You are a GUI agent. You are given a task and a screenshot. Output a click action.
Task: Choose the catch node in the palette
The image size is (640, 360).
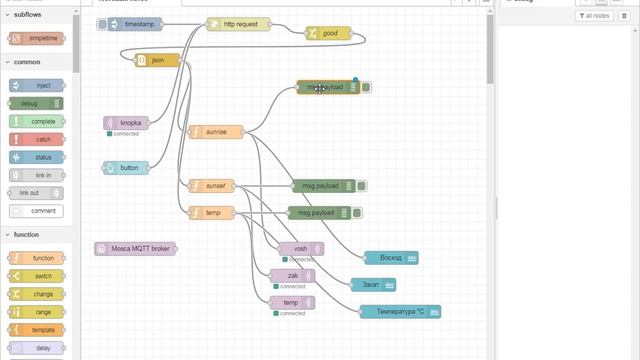[x=36, y=140]
